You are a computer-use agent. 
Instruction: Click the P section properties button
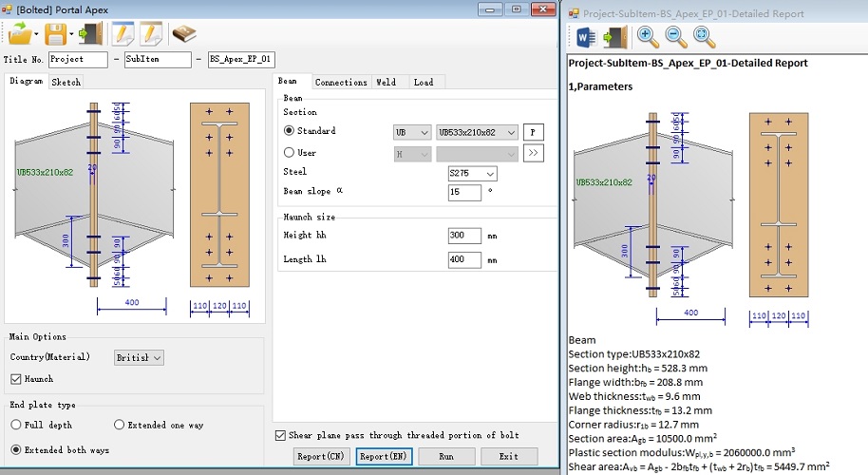pyautogui.click(x=533, y=132)
